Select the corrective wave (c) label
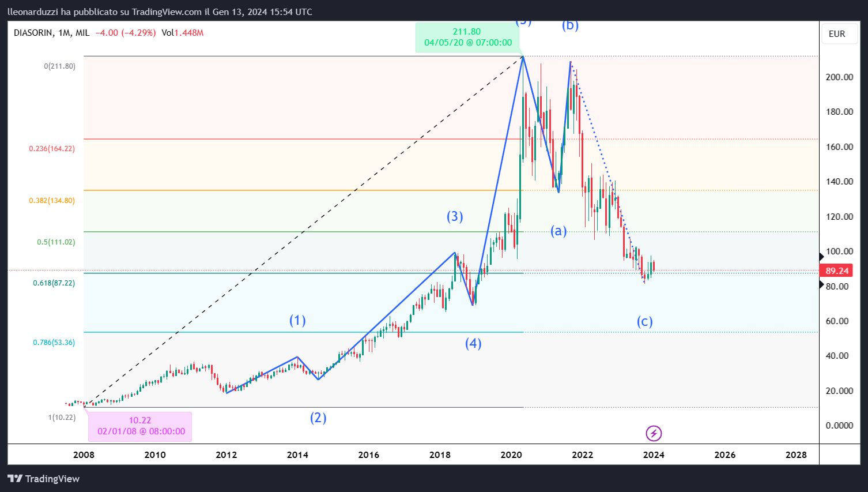Image resolution: width=868 pixels, height=492 pixels. coord(644,322)
